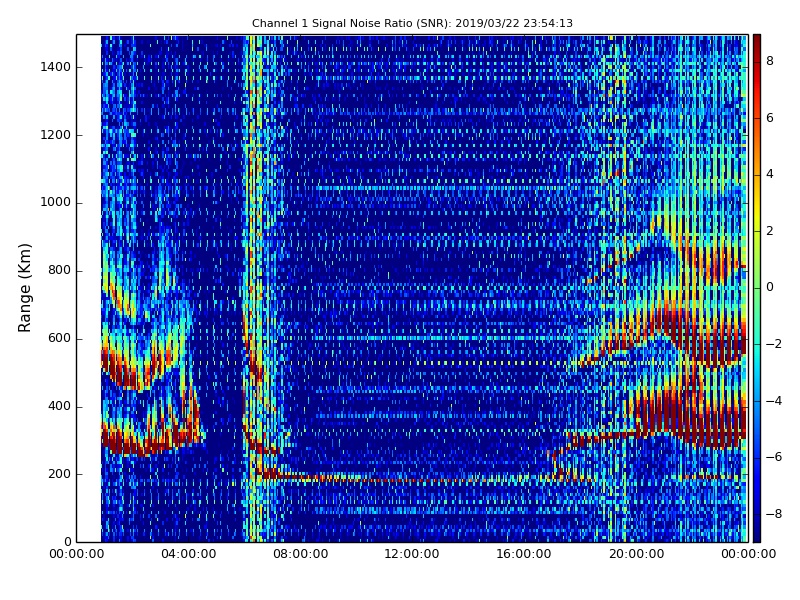Image resolution: width=800 pixels, height=600 pixels.
Task: Click the colorbar label −4
Action: 774,401
